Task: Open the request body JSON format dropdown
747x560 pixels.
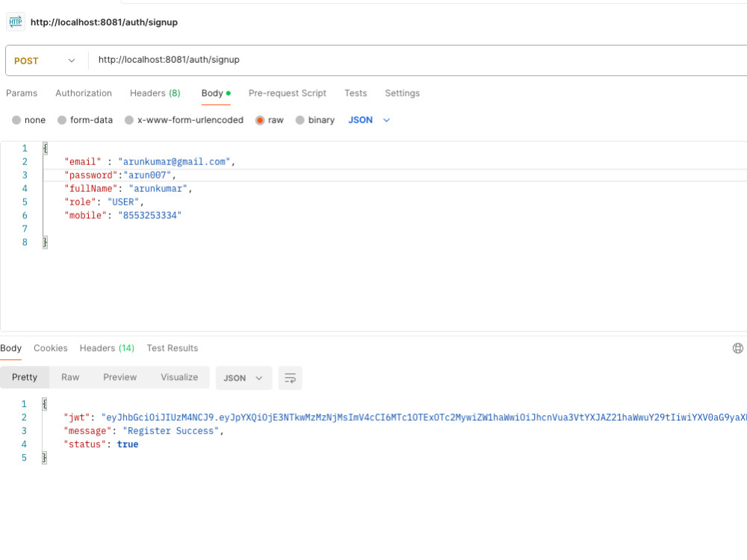Action: (x=369, y=120)
